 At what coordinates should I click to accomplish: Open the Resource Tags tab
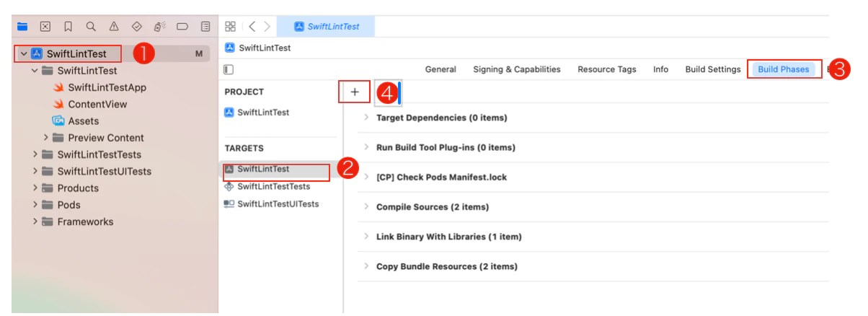607,69
